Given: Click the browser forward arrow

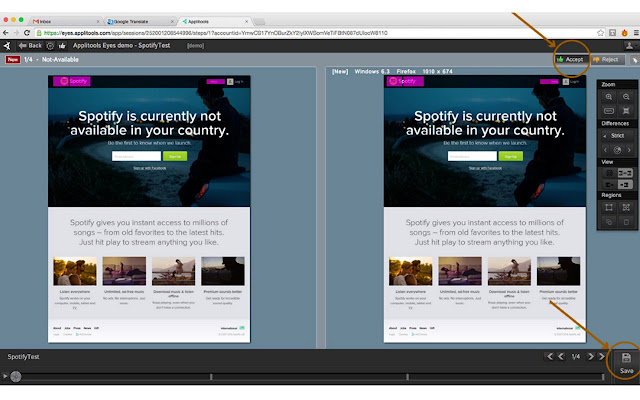Looking at the screenshot, I should (x=16, y=33).
